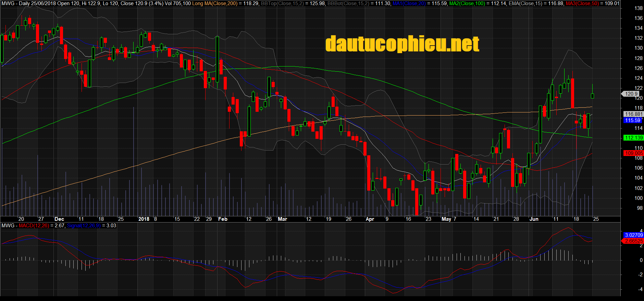Select the 2018 year marker on date axis
The width and height of the screenshot is (644, 301).
[144, 219]
